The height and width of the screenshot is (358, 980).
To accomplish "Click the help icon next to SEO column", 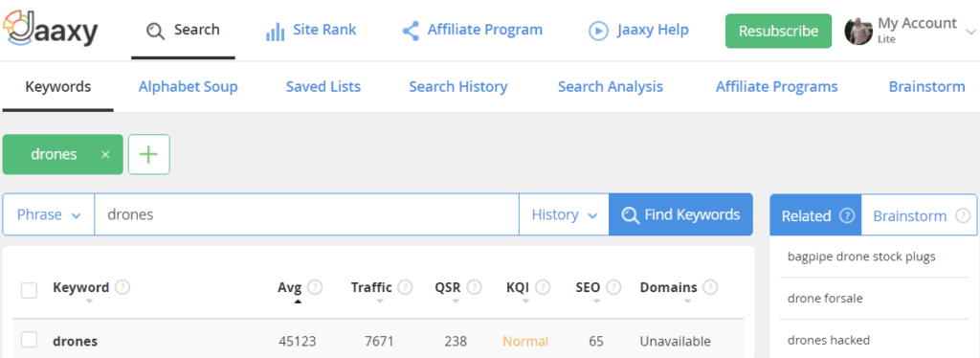I will [x=613, y=287].
